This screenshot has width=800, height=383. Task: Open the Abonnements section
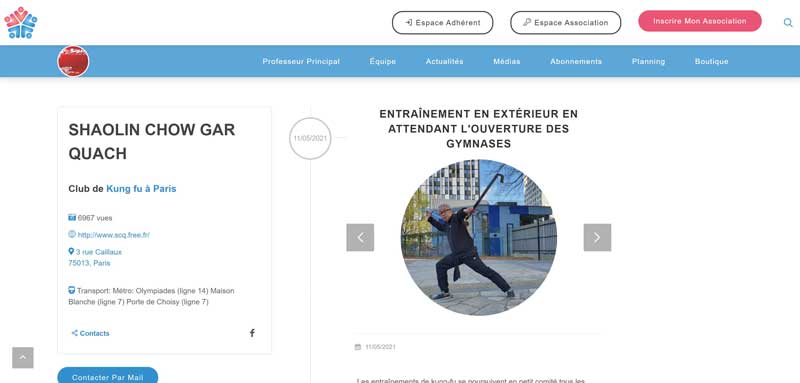pyautogui.click(x=576, y=61)
